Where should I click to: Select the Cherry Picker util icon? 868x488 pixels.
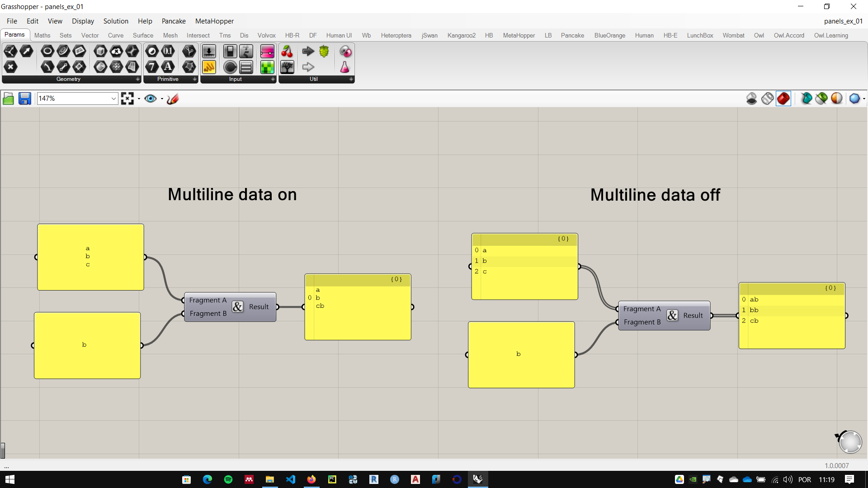pos(287,52)
